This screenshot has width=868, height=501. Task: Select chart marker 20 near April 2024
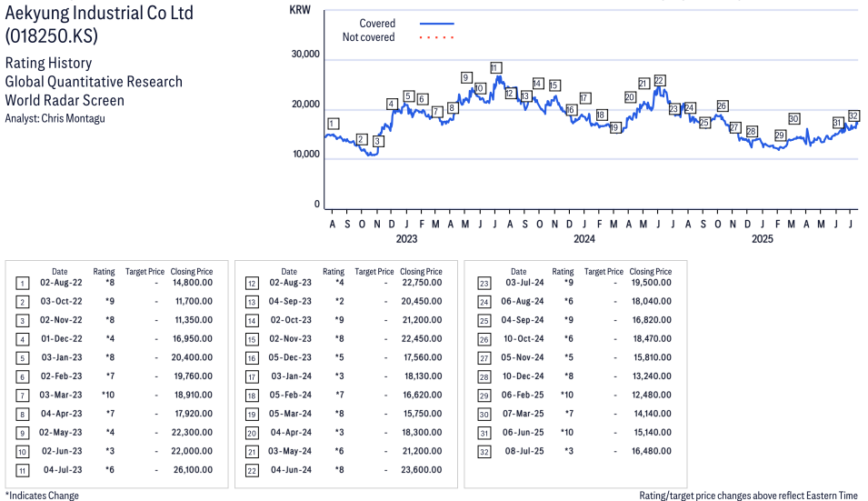tap(629, 97)
